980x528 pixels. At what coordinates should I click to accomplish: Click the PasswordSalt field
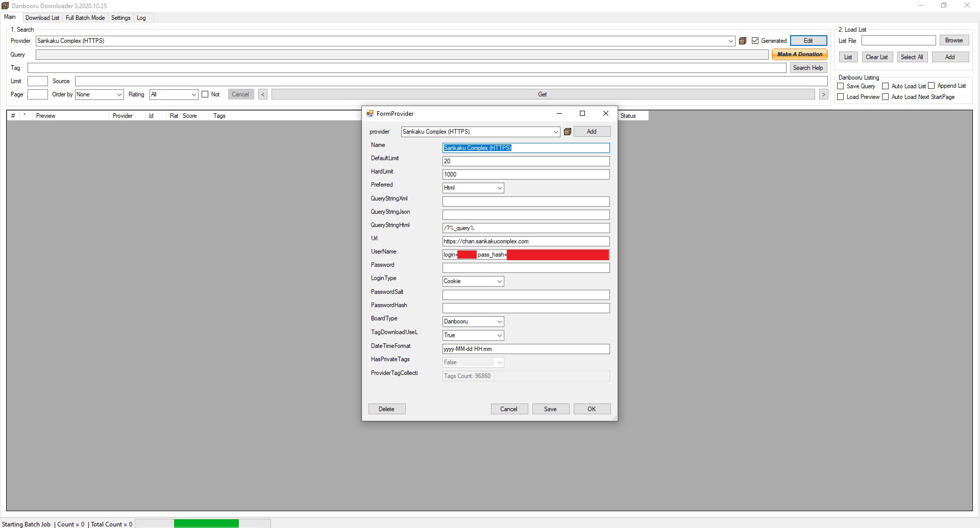[526, 295]
